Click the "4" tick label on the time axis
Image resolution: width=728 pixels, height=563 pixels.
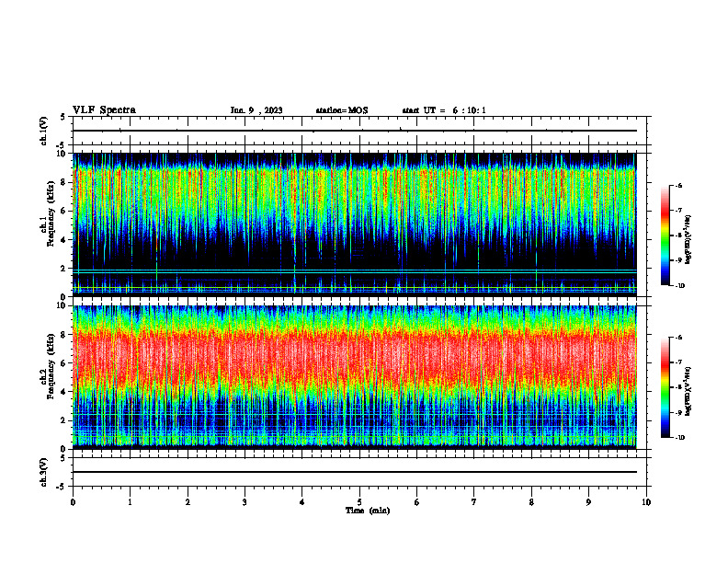(x=302, y=502)
